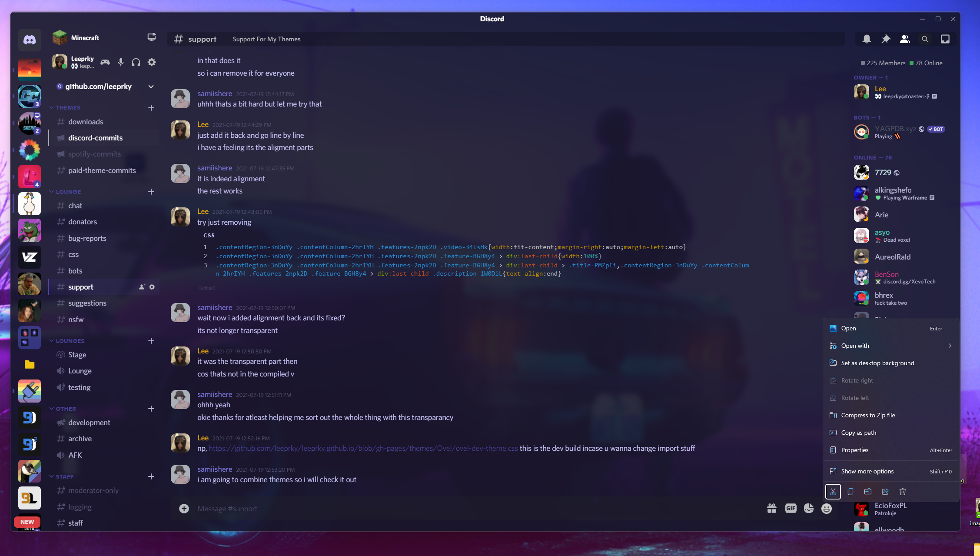This screenshot has width=980, height=556.
Task: Collapse the LOUNGE channel category
Action: (68, 192)
